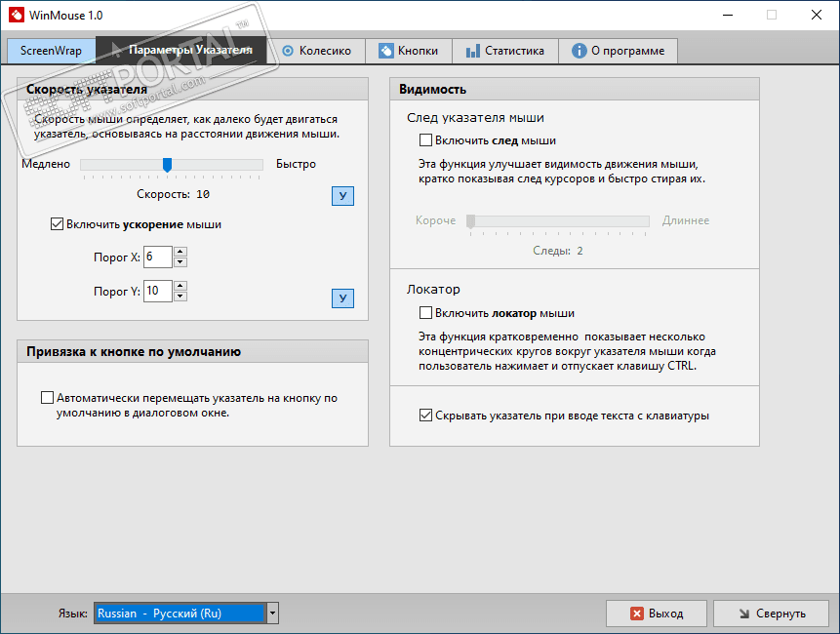Click the wheel icon on Колесико tab
The width and height of the screenshot is (840, 634).
[288, 51]
